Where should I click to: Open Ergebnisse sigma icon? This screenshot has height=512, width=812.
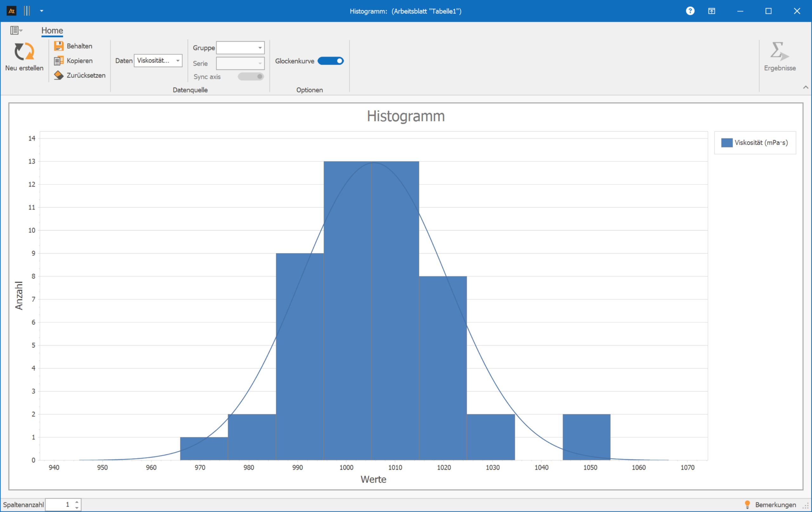point(779,51)
